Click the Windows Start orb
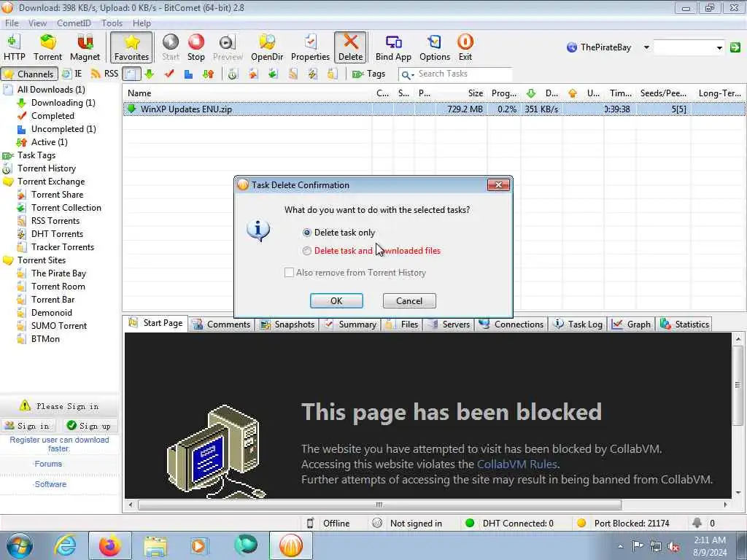This screenshot has width=747, height=560. click(x=19, y=545)
